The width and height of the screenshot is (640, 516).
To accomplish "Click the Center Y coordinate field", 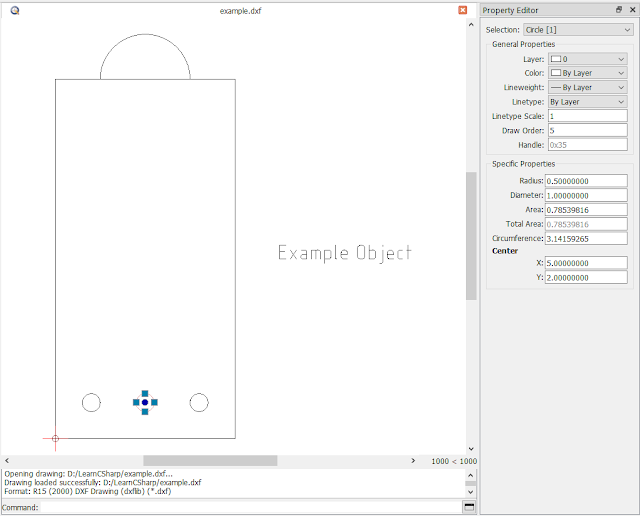I will coord(586,278).
